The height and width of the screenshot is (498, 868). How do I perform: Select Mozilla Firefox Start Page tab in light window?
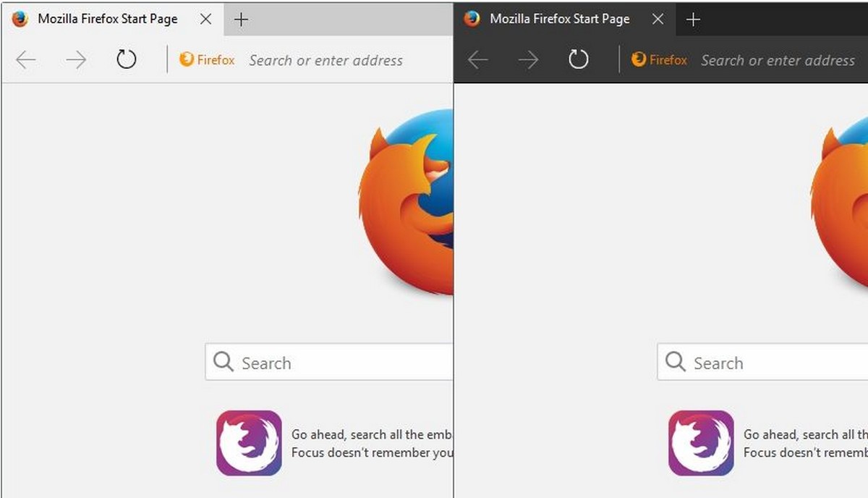click(x=113, y=20)
